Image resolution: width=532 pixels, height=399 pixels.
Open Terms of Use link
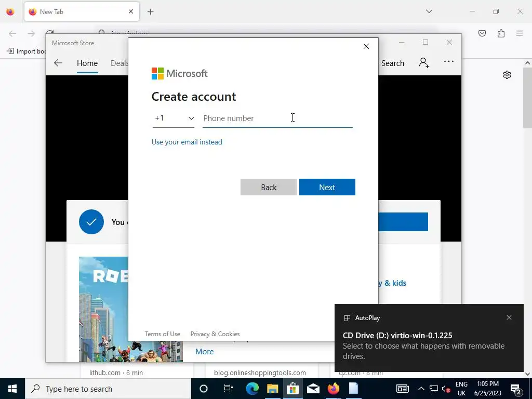(x=163, y=334)
